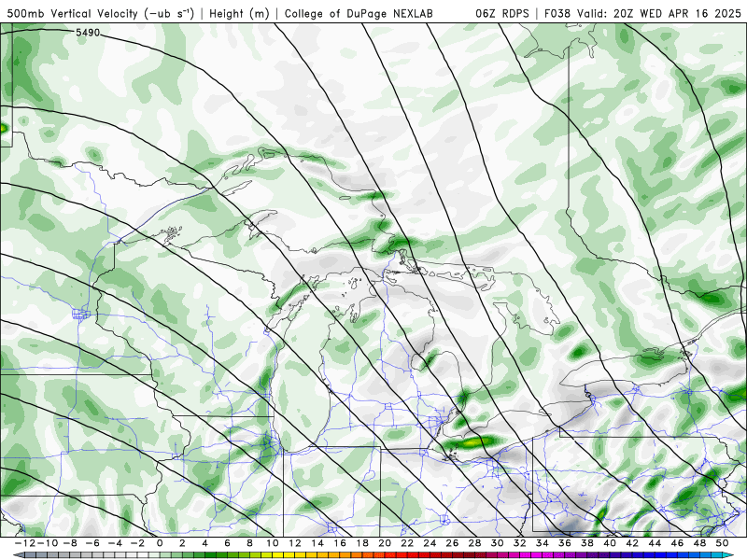
Task: Click the 4 color scale label
Action: (204, 543)
